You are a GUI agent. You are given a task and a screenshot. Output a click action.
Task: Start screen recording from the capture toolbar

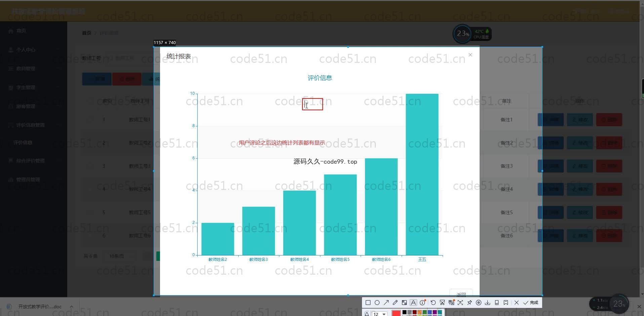pos(479,303)
